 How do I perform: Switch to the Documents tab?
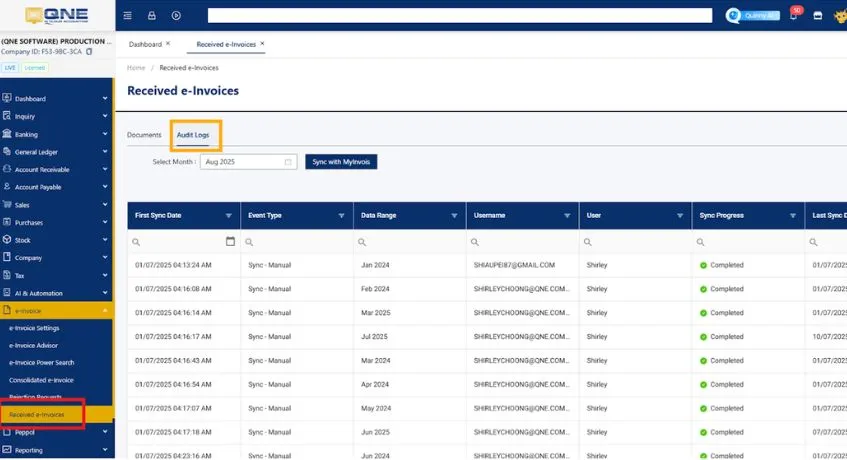coord(144,135)
